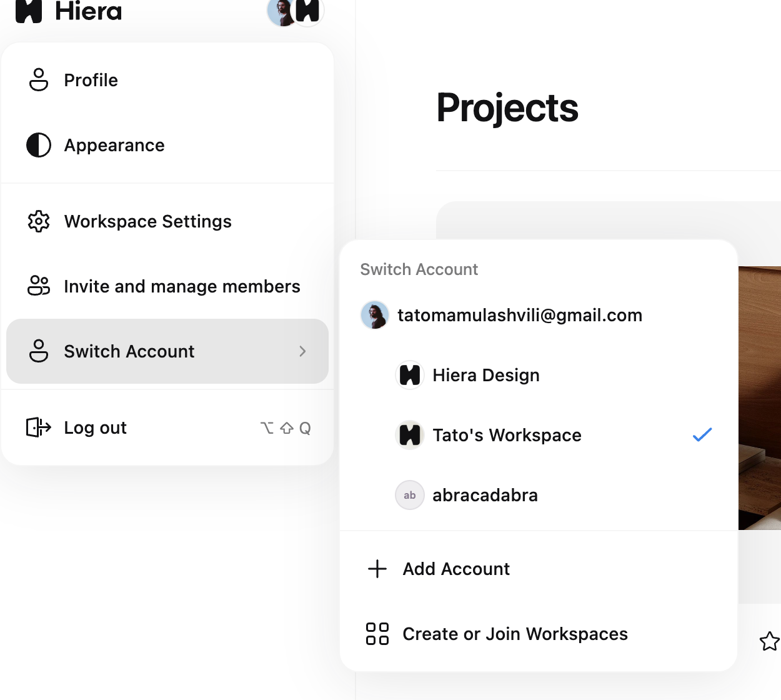Open Appearance settings

167,145
